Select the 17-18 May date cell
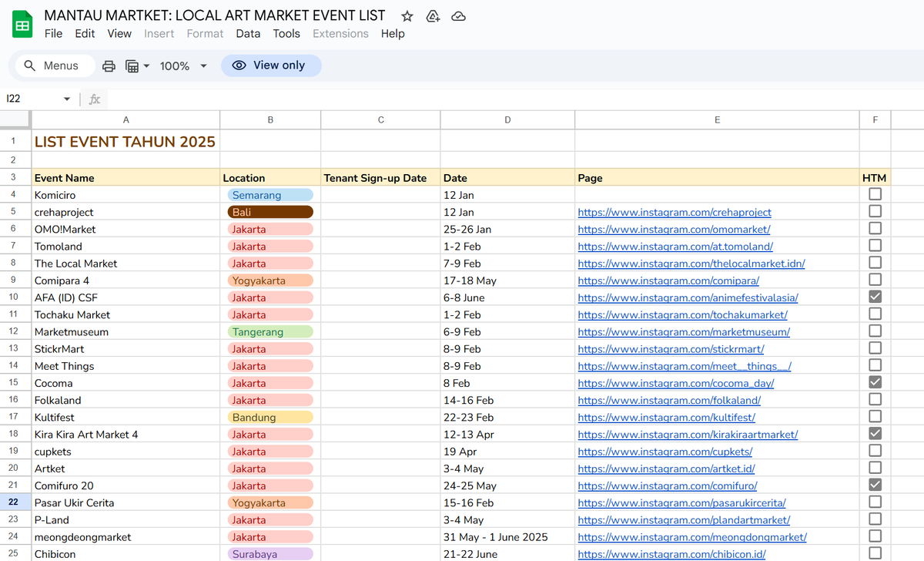The image size is (924, 561). point(507,280)
